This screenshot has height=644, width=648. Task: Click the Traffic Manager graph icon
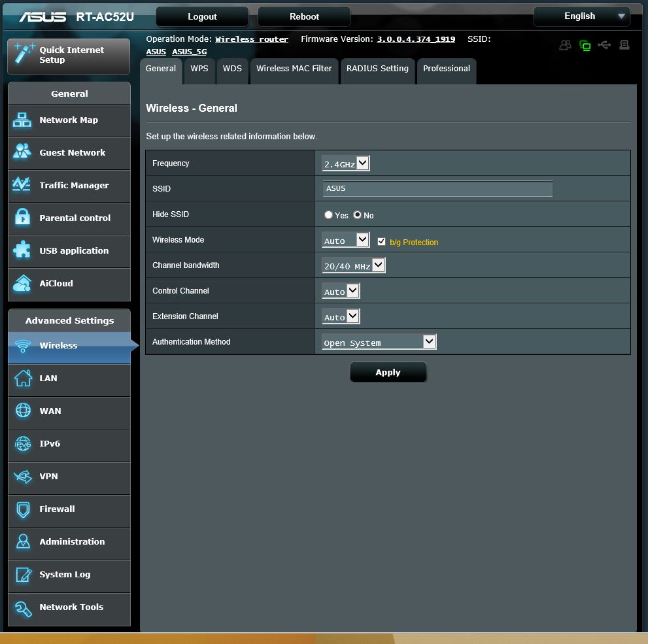[x=22, y=184]
